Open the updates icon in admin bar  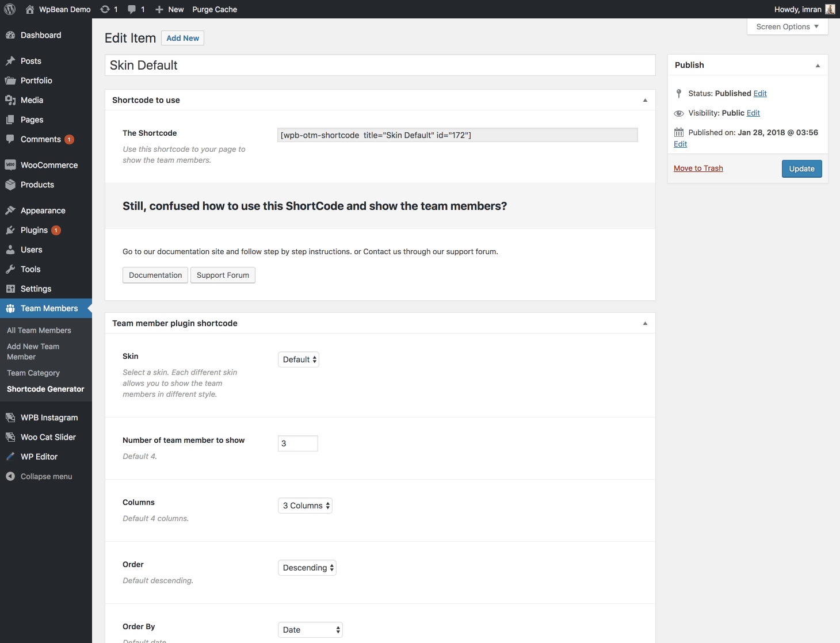pyautogui.click(x=105, y=9)
